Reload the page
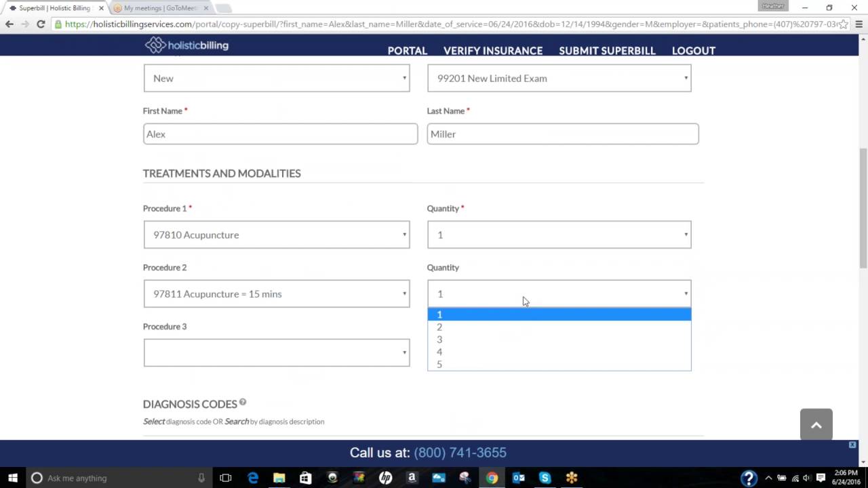The height and width of the screenshot is (488, 868). [41, 24]
